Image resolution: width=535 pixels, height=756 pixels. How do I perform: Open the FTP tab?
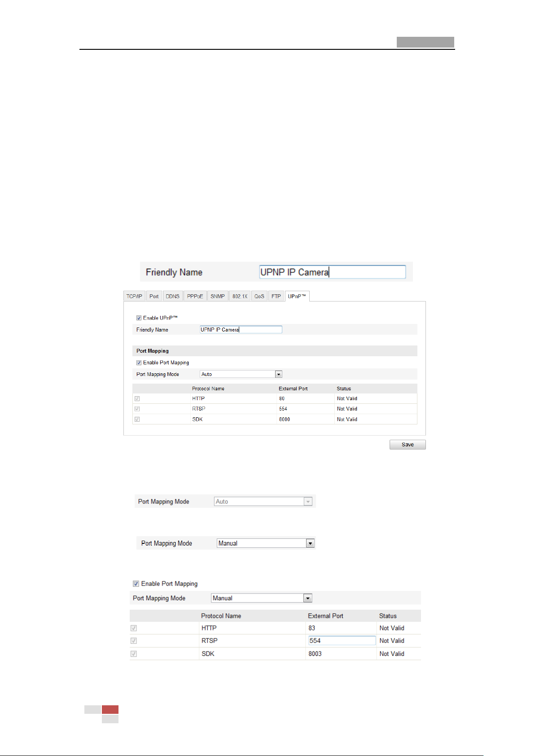pyautogui.click(x=276, y=296)
